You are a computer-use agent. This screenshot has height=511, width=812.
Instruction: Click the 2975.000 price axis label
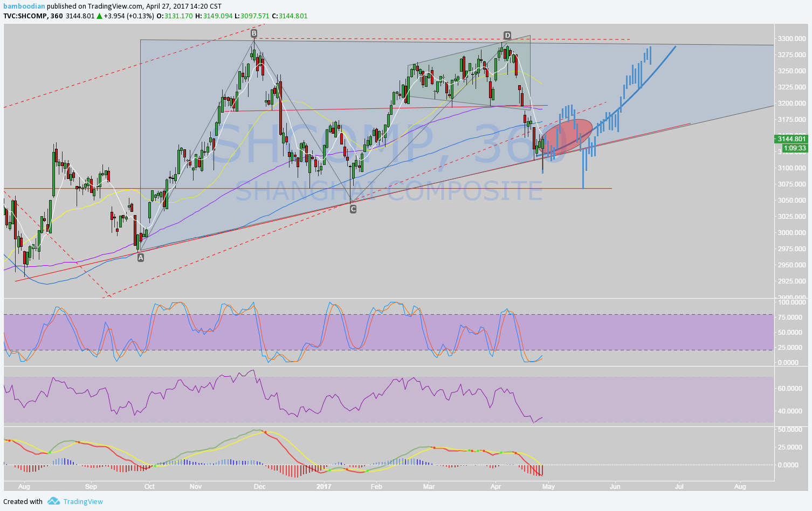[792, 249]
